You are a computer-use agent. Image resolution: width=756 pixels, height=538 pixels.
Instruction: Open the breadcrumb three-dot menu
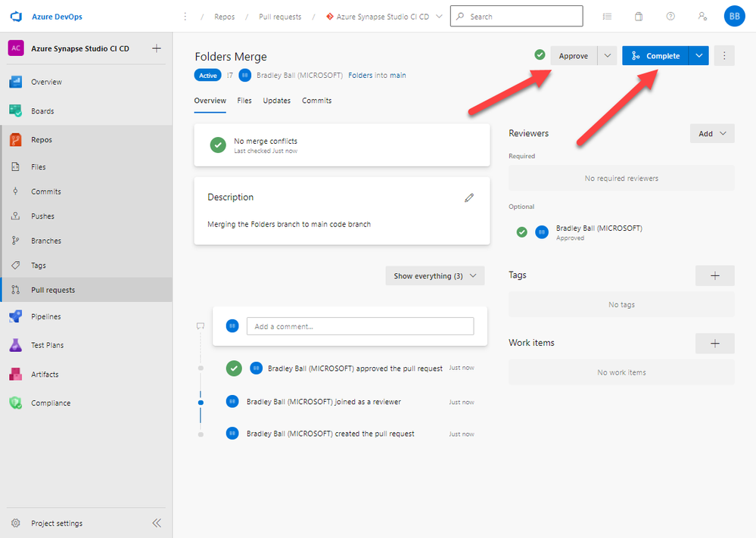[185, 17]
